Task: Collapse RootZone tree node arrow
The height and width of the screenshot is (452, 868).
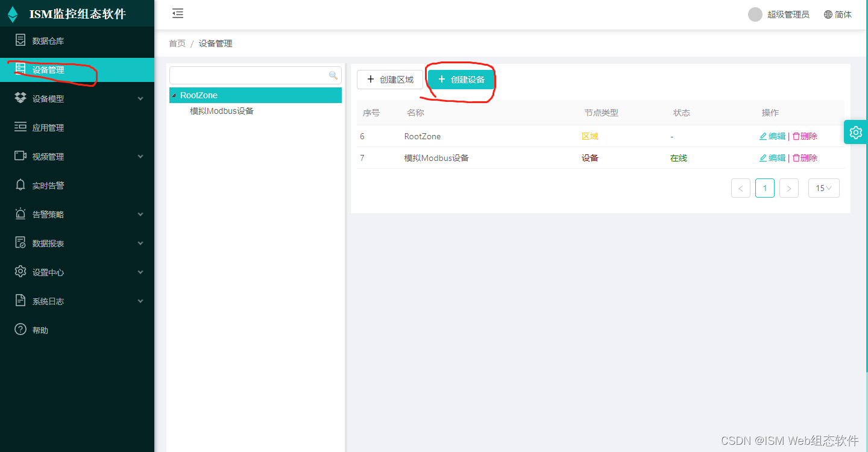Action: (x=174, y=95)
